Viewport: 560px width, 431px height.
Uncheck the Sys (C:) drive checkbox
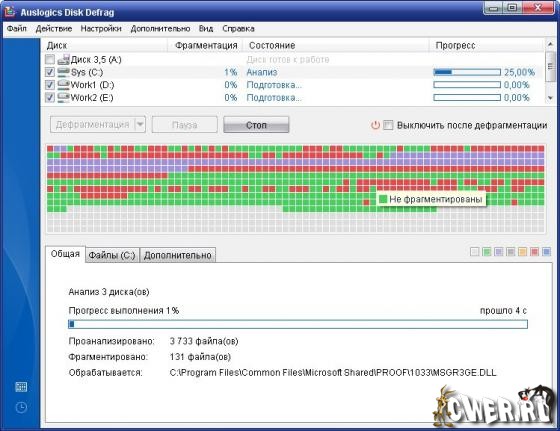(50, 72)
